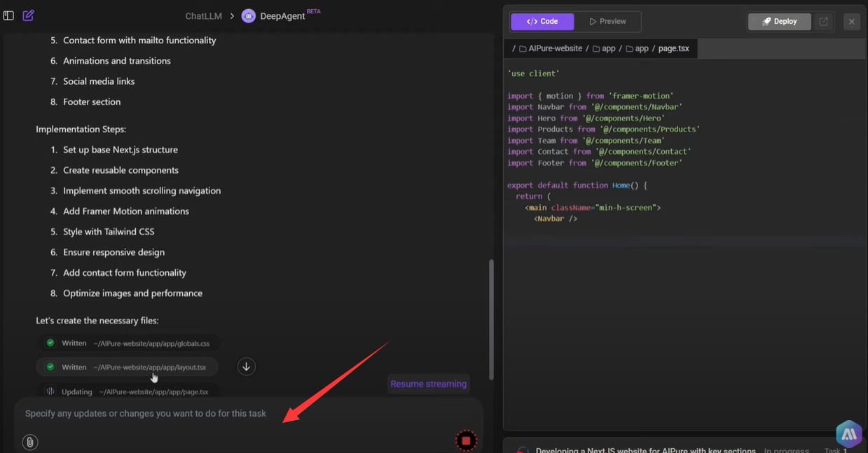The height and width of the screenshot is (453, 868).
Task: Open the Updating page.tsx file entry
Action: (128, 391)
